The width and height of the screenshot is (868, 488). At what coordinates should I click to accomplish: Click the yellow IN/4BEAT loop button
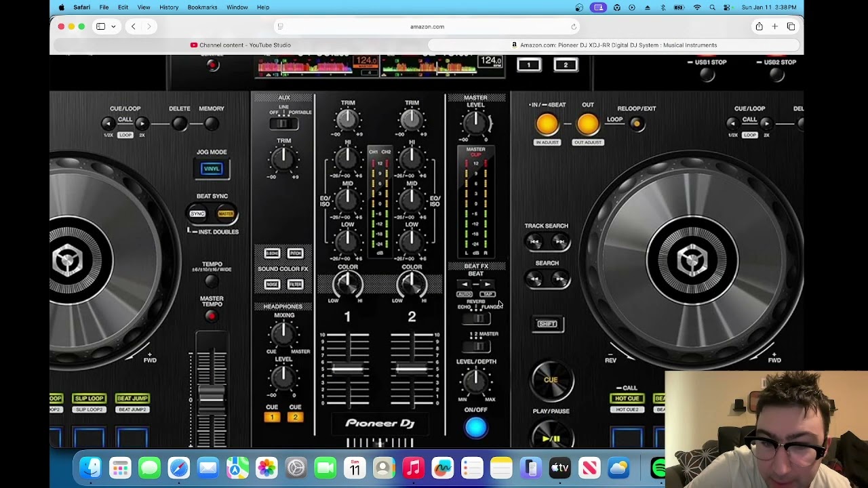547,124
